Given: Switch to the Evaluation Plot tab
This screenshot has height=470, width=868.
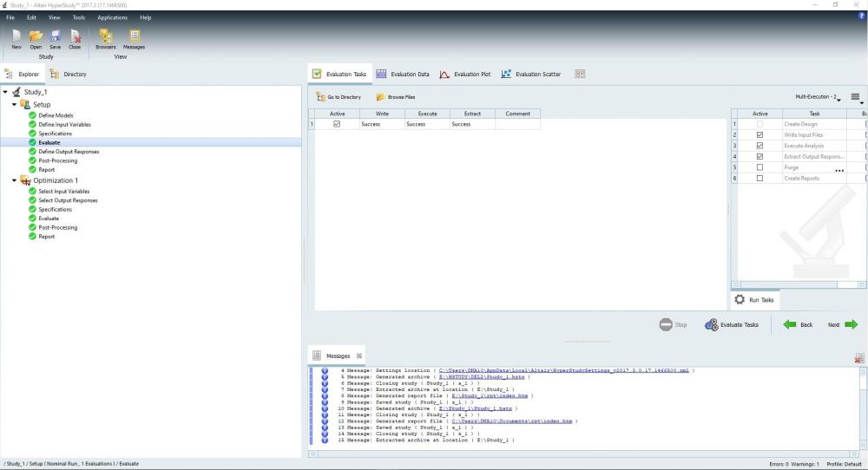Looking at the screenshot, I should click(465, 74).
